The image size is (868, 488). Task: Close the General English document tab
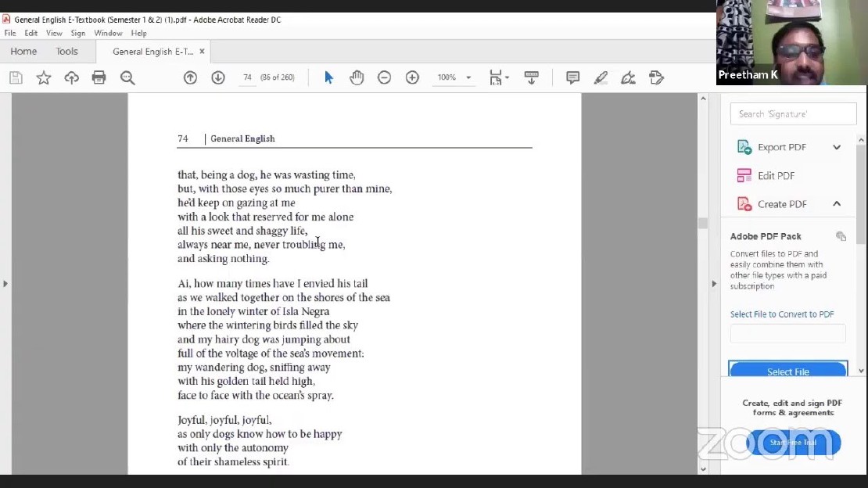202,51
